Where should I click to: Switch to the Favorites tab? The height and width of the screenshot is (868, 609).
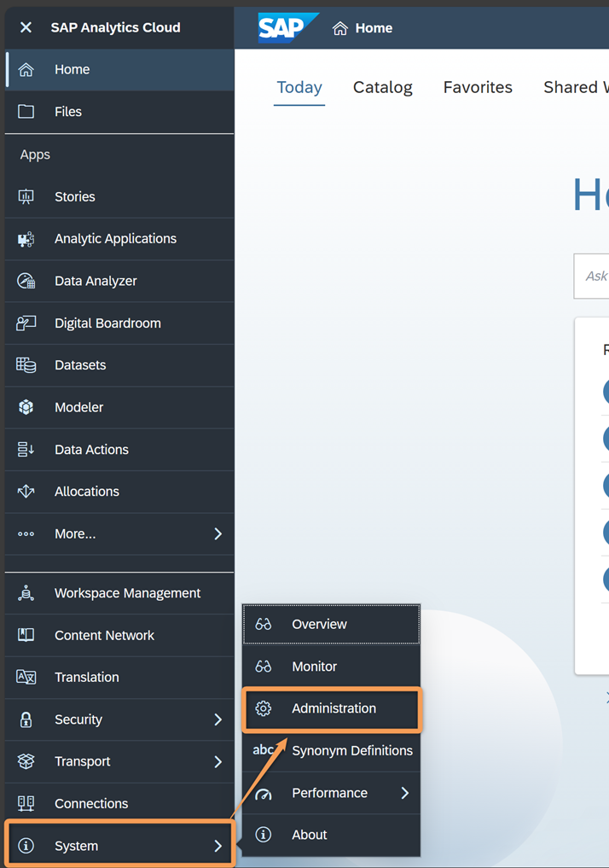[478, 87]
